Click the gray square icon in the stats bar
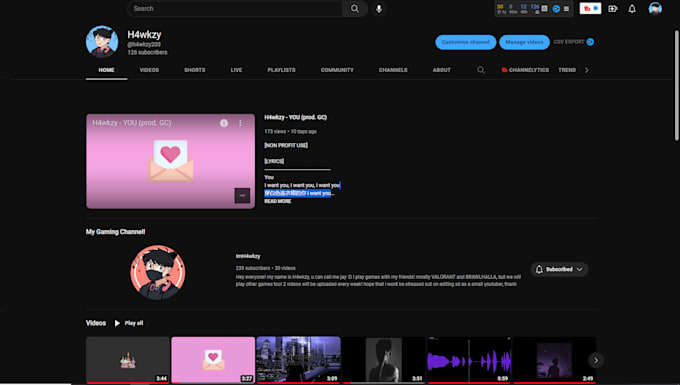This screenshot has height=385, width=680. tap(545, 8)
